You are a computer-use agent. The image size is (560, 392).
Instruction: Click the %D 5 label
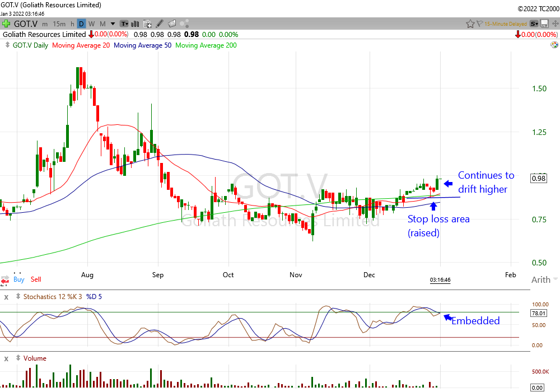pyautogui.click(x=94, y=297)
